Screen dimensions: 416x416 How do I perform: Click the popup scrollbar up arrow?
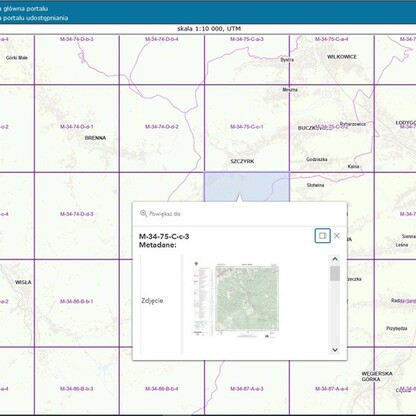click(x=335, y=259)
